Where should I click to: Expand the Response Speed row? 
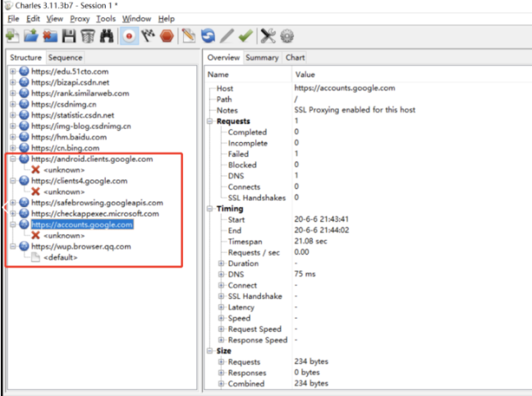[221, 340]
